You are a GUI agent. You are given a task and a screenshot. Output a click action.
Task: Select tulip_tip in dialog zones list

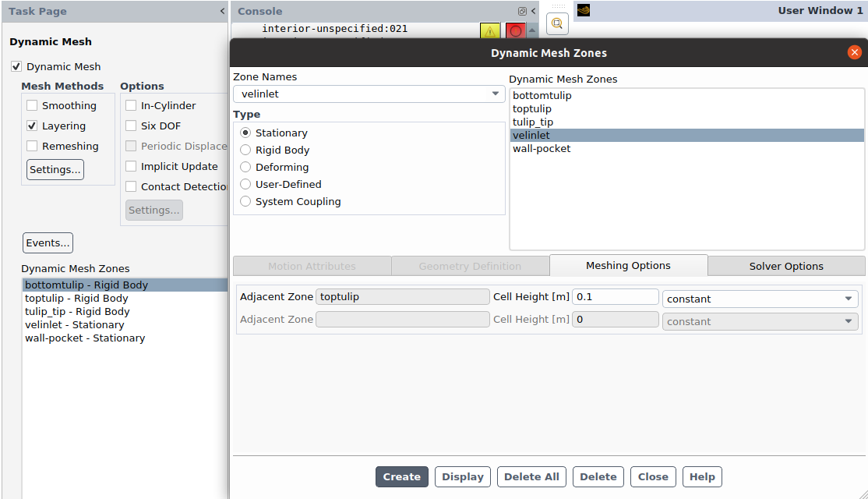pyautogui.click(x=687, y=122)
